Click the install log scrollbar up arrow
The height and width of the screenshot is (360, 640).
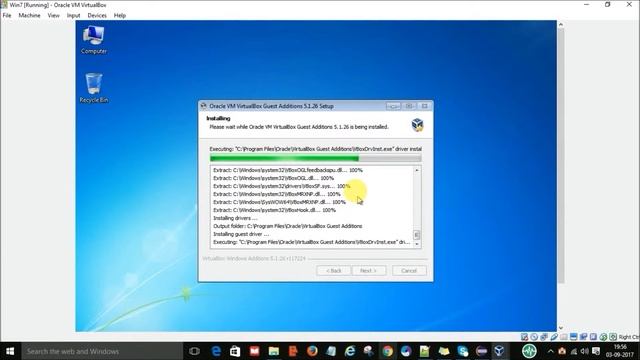coord(417,170)
